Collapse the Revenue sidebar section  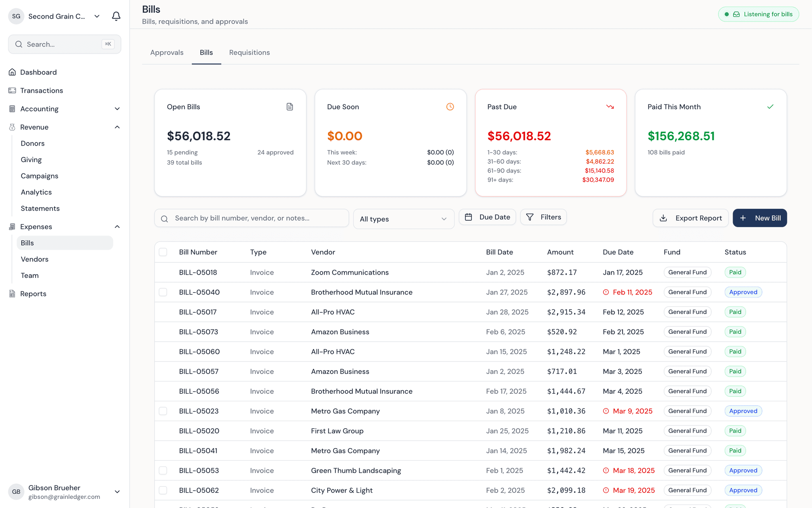117,127
